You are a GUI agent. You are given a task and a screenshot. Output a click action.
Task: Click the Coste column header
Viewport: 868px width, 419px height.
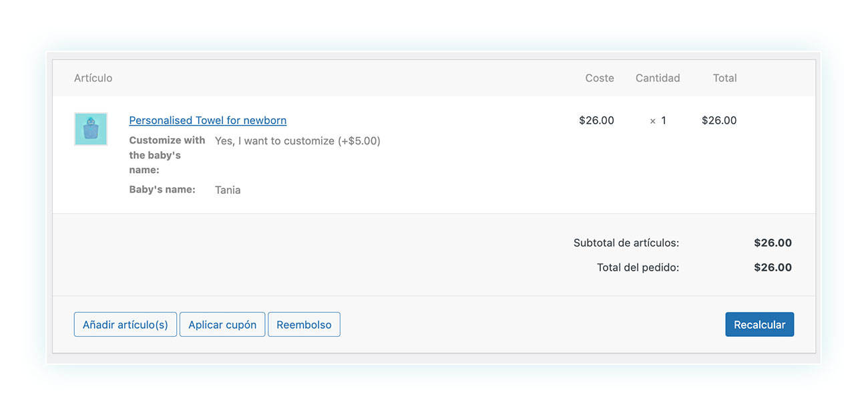pos(600,78)
